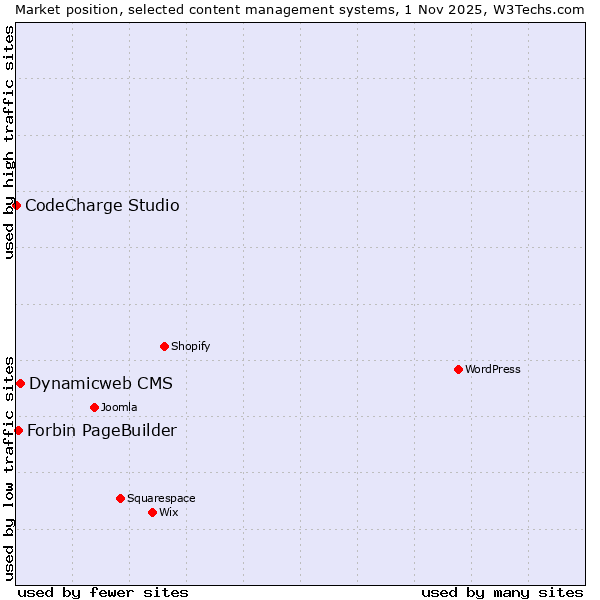Image resolution: width=600 pixels, height=600 pixels.
Task: Click the Dynamicweb CMS label text
Action: (101, 384)
